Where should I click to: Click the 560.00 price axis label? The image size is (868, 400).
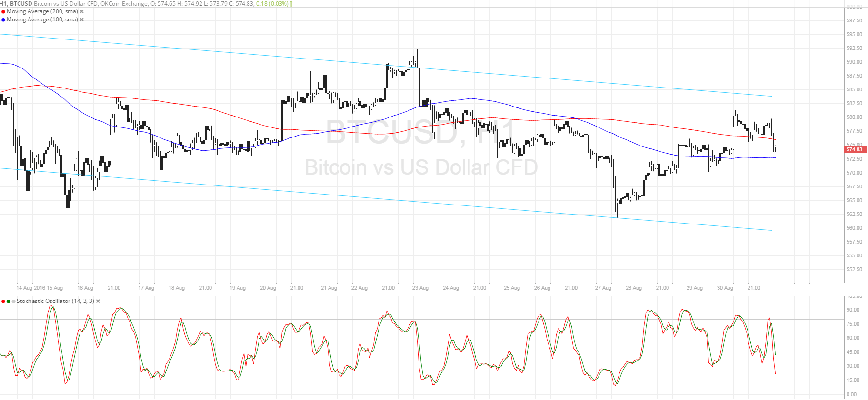[x=854, y=228]
